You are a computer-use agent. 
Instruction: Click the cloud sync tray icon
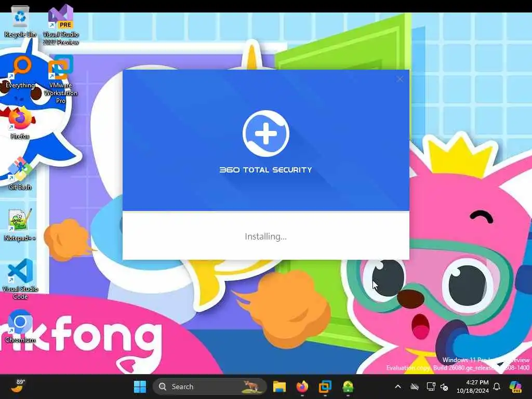click(414, 387)
